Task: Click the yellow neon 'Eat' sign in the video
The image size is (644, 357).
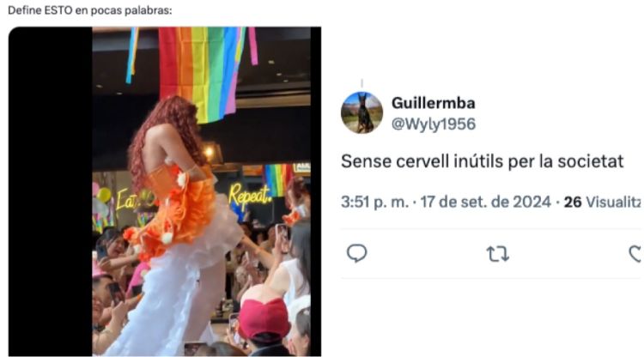Action: [x=125, y=200]
